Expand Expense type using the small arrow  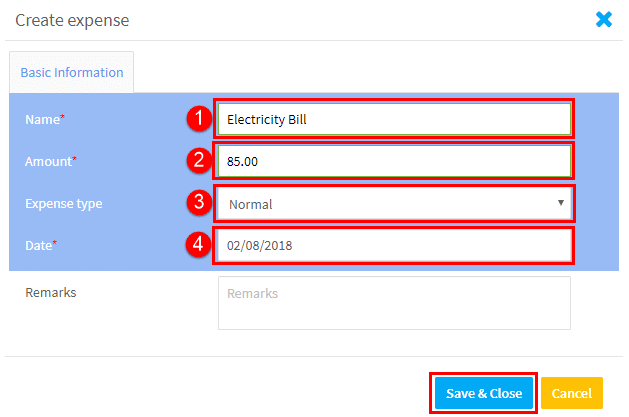click(x=561, y=203)
